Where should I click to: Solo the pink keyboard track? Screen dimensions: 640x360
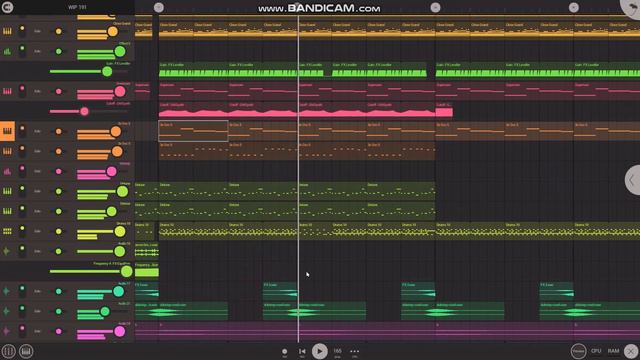click(x=37, y=91)
